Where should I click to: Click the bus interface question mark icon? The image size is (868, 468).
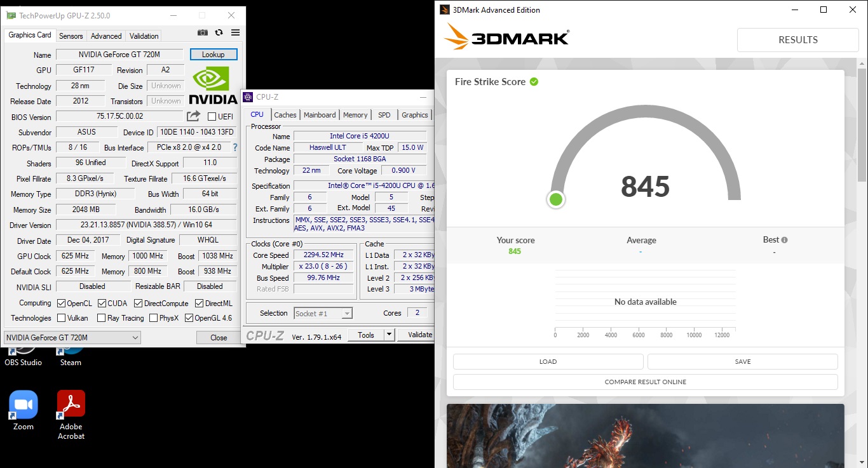click(235, 147)
